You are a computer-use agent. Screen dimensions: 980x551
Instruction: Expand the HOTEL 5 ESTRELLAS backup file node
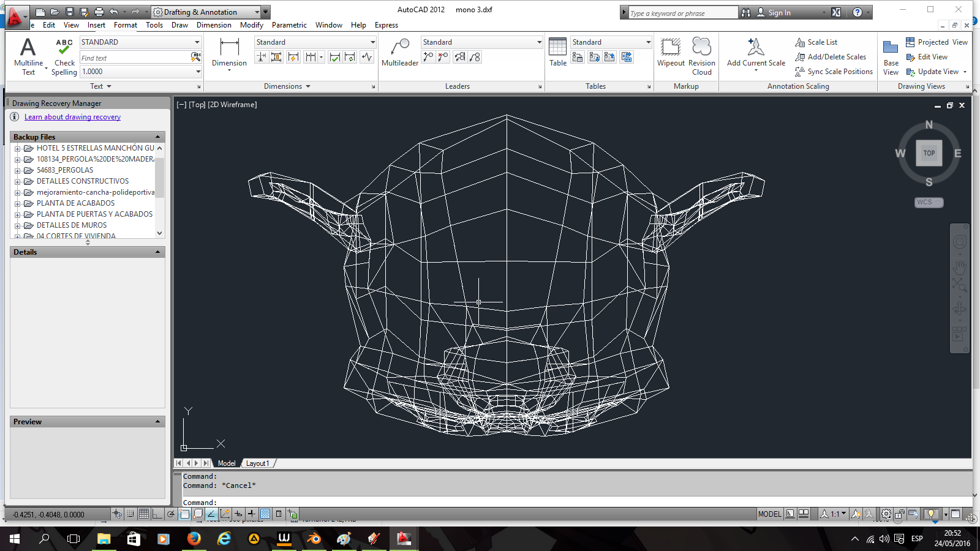[x=18, y=149]
